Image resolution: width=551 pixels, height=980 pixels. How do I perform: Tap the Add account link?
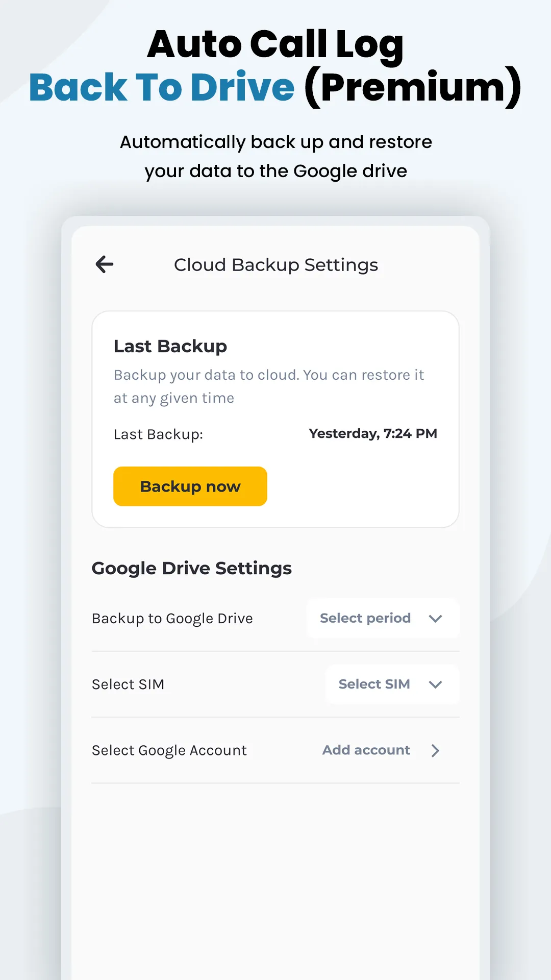click(x=366, y=750)
